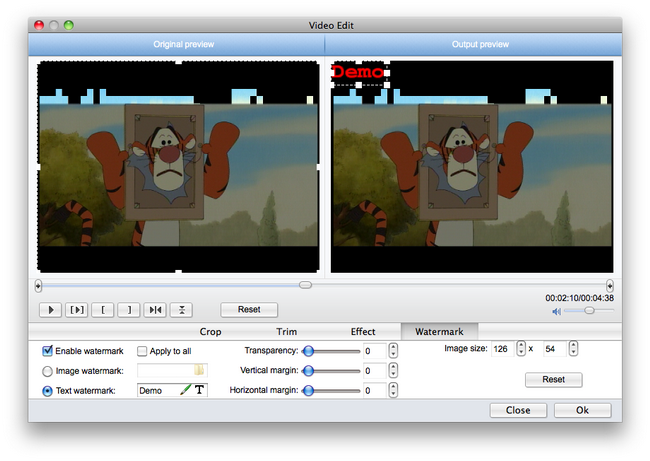Set trim end with right bracket button
The image size is (650, 461).
[129, 310]
